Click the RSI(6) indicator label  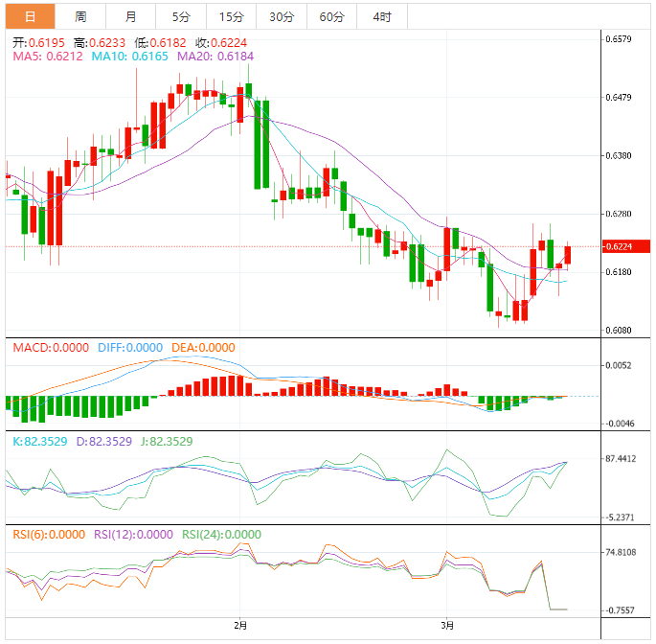click(x=49, y=535)
